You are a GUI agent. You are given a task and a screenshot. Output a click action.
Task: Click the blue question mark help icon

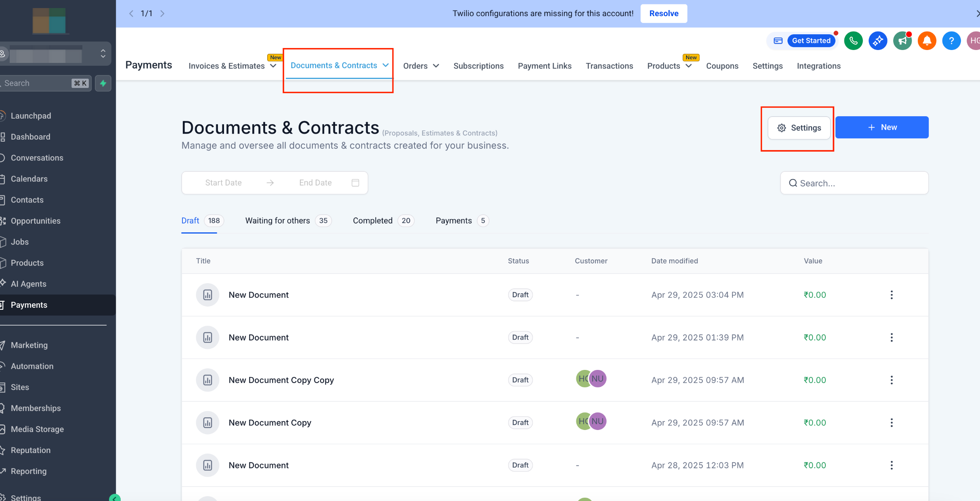coord(951,41)
